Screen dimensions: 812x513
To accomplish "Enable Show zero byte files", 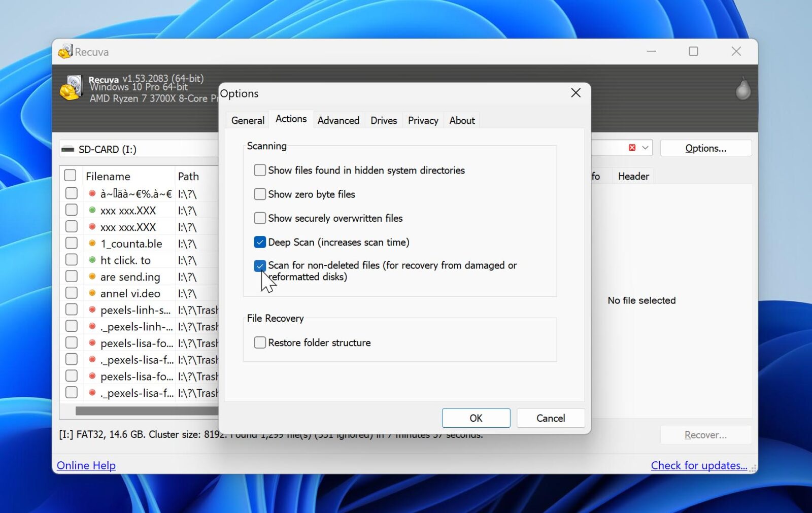I will coord(260,194).
